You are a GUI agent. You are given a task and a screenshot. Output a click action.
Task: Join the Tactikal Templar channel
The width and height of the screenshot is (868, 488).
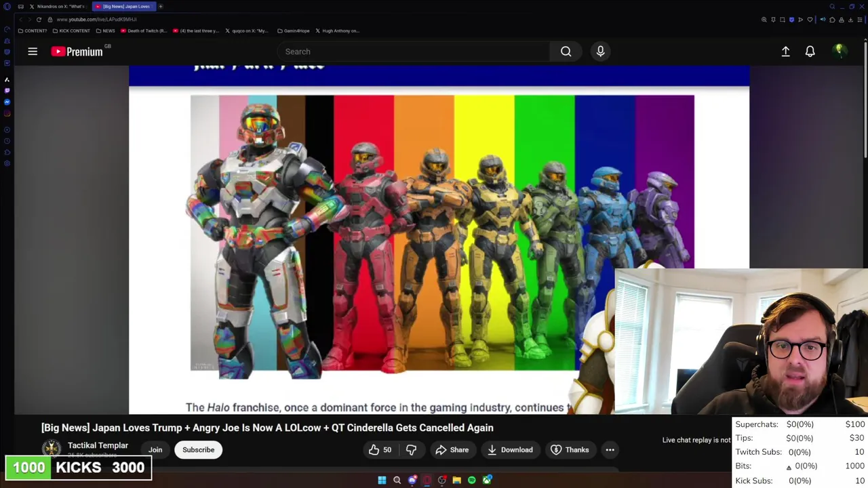[155, 450]
